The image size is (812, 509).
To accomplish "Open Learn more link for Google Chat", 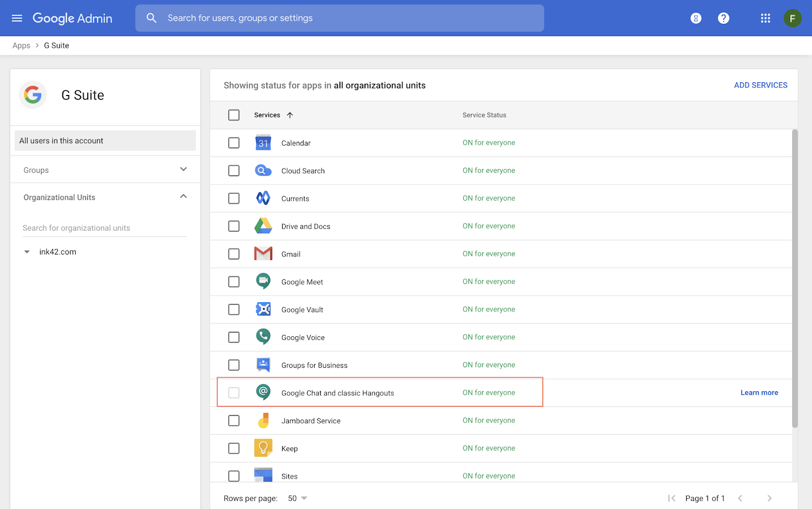I will (759, 393).
